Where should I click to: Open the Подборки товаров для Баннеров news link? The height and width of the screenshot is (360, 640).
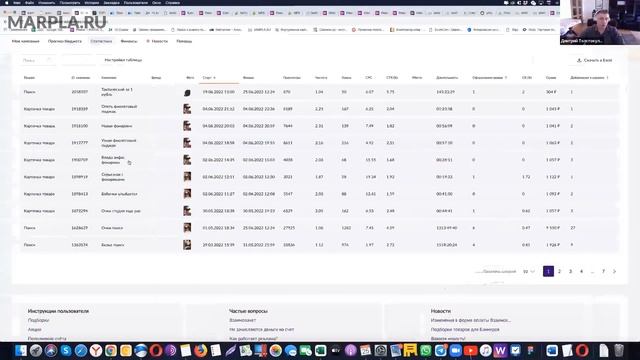(465, 329)
